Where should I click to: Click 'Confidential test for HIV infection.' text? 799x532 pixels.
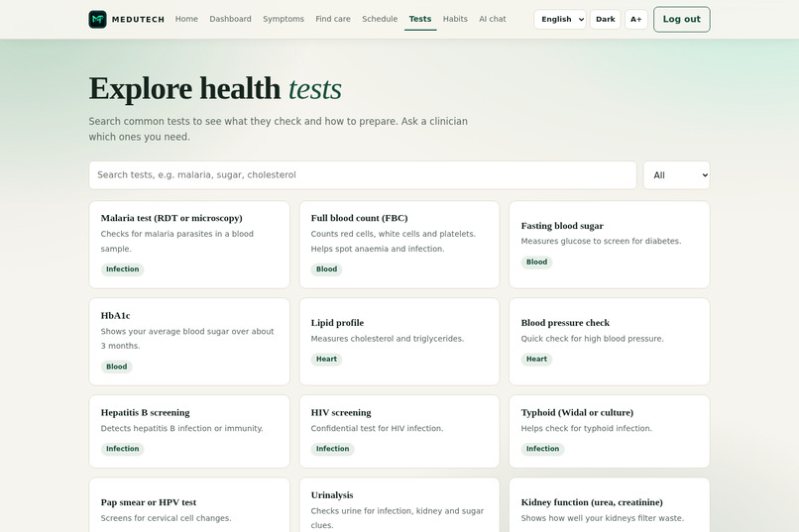(x=377, y=429)
